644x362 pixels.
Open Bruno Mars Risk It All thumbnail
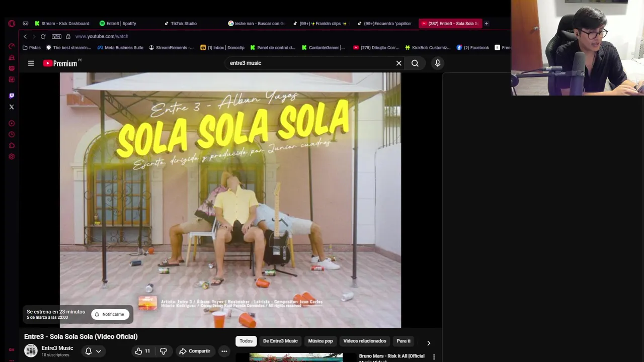click(x=296, y=357)
